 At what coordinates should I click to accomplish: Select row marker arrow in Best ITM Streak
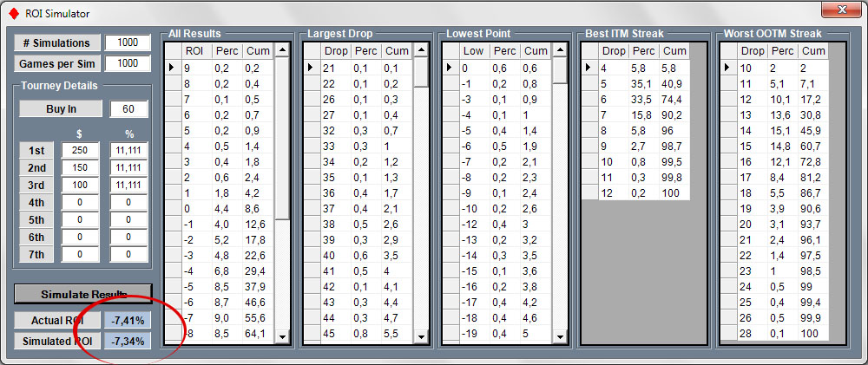click(x=589, y=68)
